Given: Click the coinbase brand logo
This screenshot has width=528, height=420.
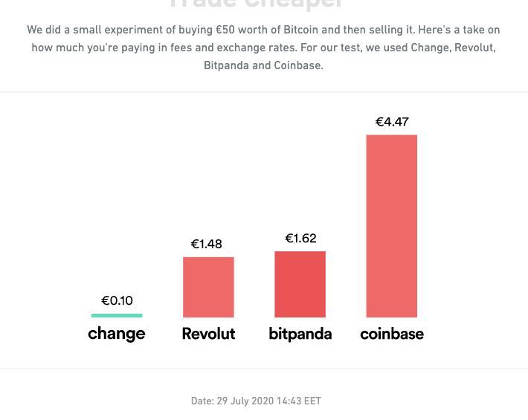Looking at the screenshot, I should (x=392, y=334).
